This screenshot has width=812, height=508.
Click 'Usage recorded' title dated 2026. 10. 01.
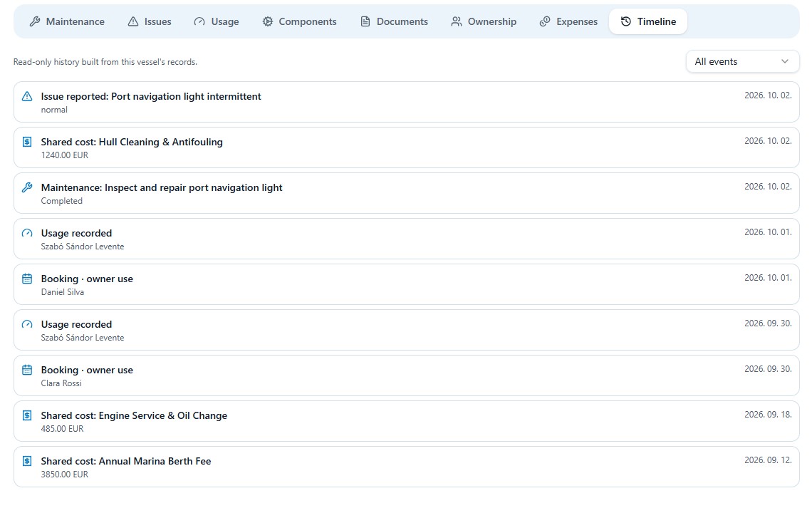click(x=76, y=233)
